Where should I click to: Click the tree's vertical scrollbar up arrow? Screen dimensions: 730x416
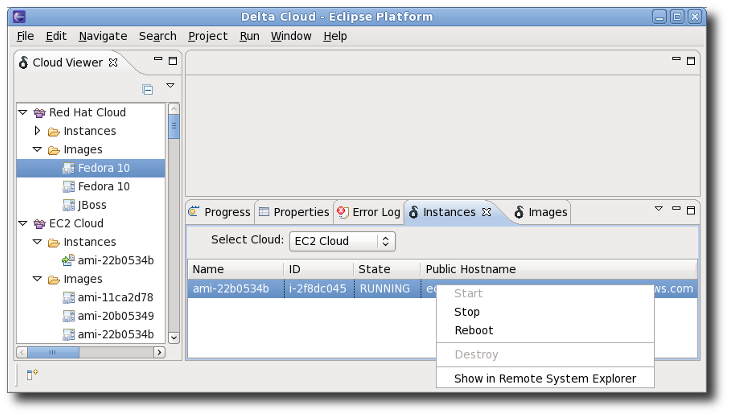174,109
